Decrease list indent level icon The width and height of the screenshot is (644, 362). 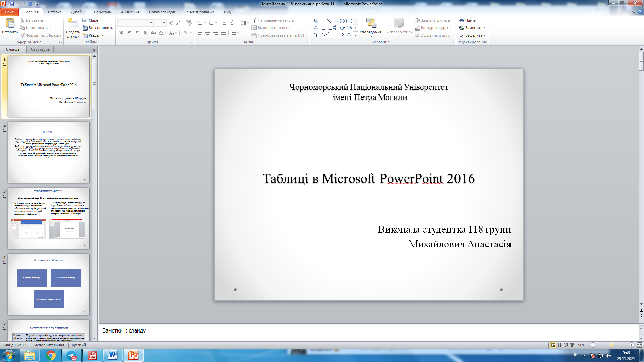tap(225, 23)
